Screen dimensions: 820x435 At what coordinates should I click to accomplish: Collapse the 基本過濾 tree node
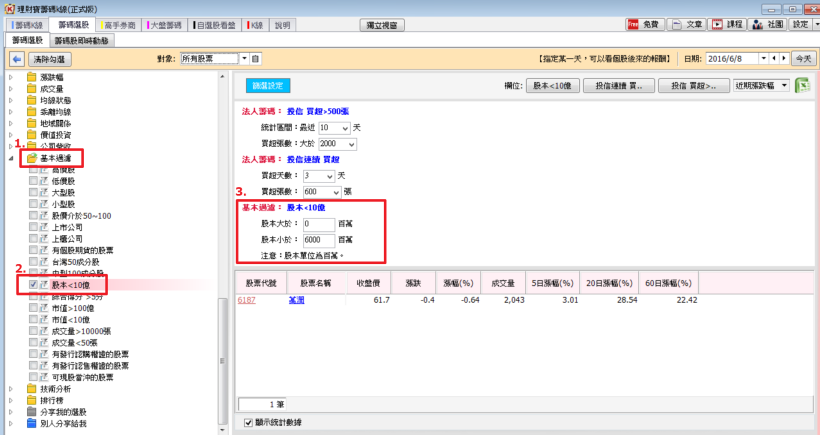[11, 158]
